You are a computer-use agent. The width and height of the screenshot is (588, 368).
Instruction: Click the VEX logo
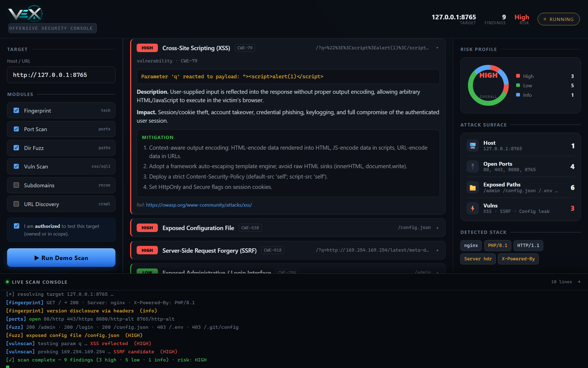point(26,14)
